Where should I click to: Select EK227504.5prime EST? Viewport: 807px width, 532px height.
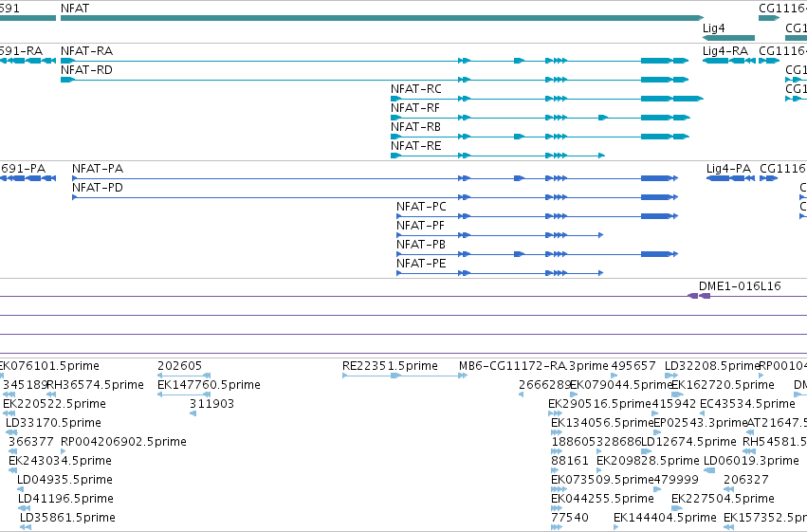(x=723, y=499)
